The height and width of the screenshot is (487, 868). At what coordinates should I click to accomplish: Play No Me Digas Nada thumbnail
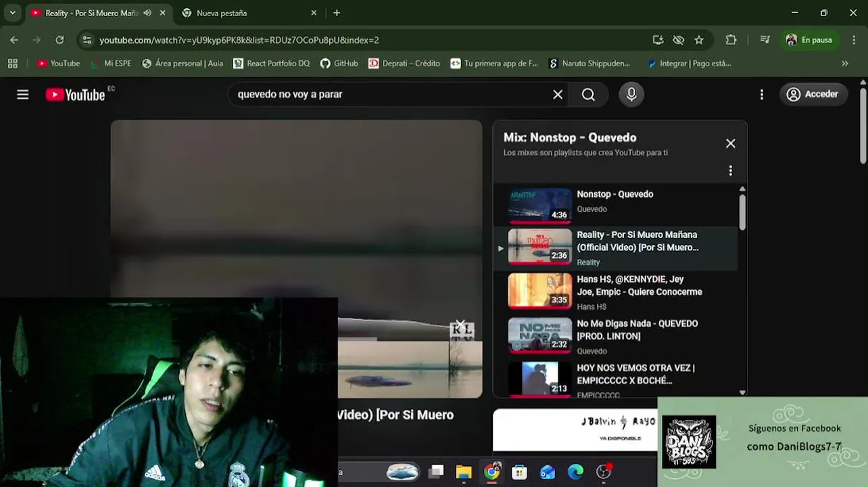[539, 335]
